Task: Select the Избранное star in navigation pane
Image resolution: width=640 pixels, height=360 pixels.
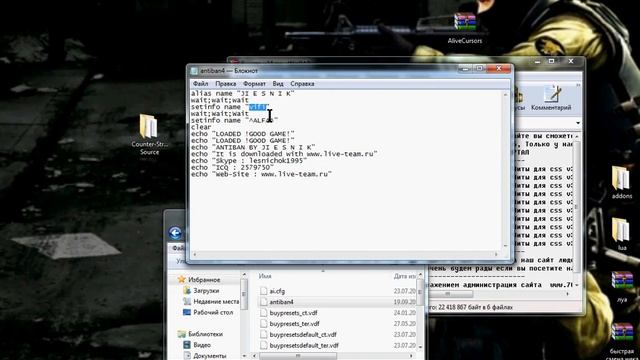Action: pyautogui.click(x=182, y=280)
